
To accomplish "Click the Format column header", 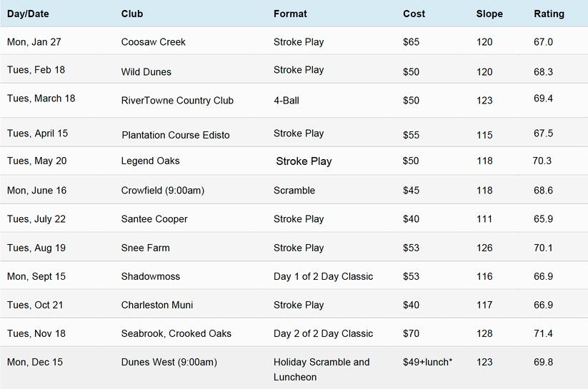I will [290, 14].
